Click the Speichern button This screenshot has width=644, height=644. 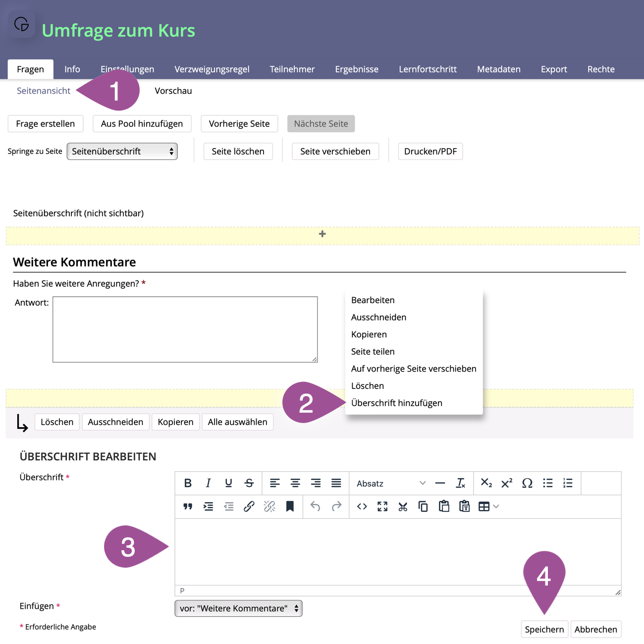click(544, 629)
